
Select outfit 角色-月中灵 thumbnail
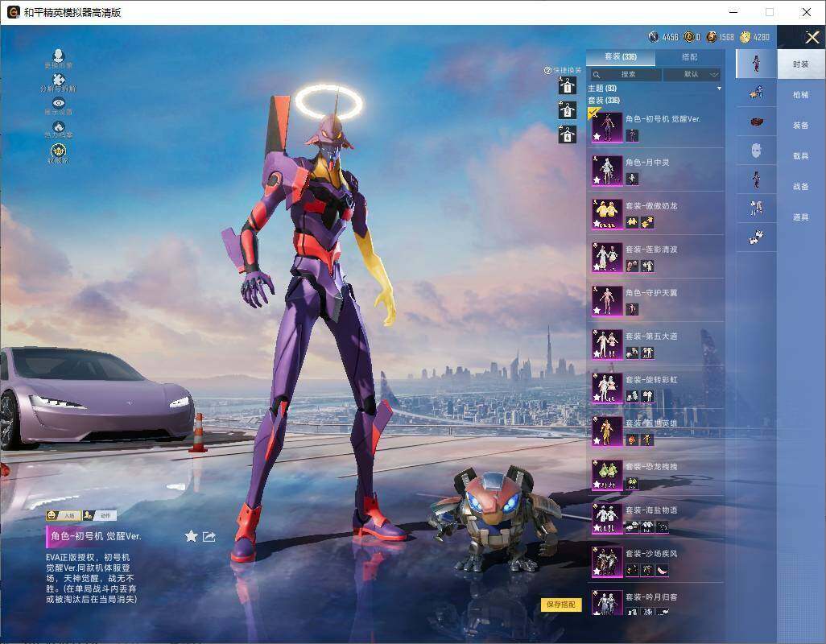607,171
